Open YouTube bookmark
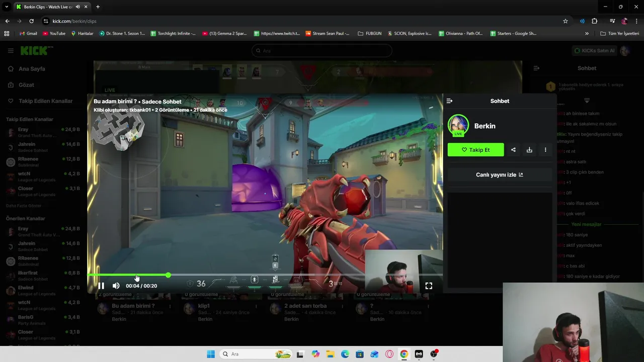 [54, 34]
